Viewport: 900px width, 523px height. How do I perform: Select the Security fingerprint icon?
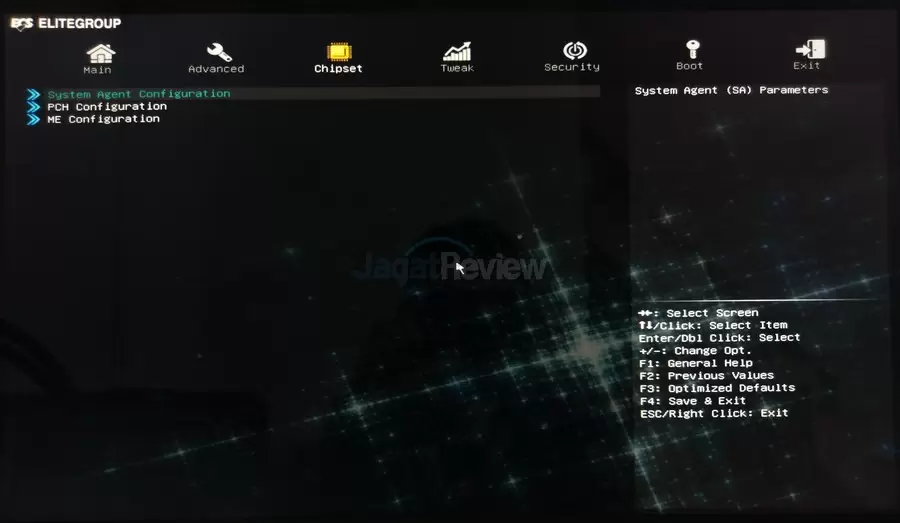point(573,50)
